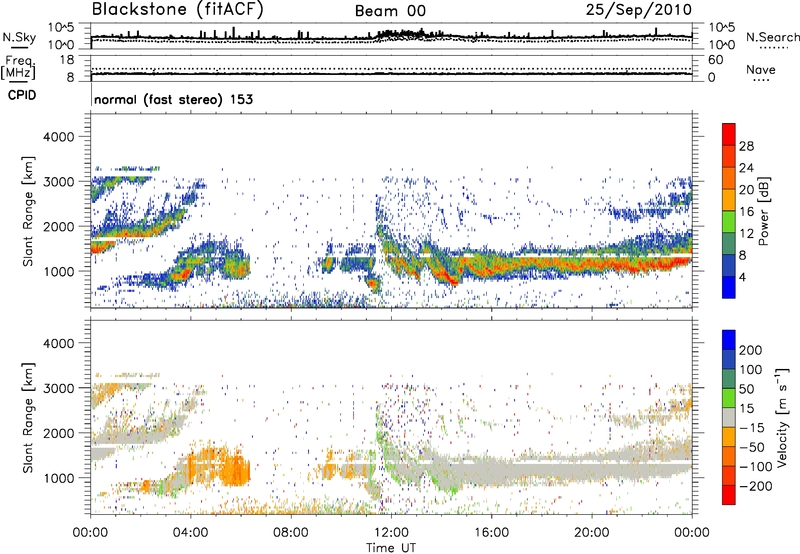Click the "08:00" time tick label

pos(291,533)
